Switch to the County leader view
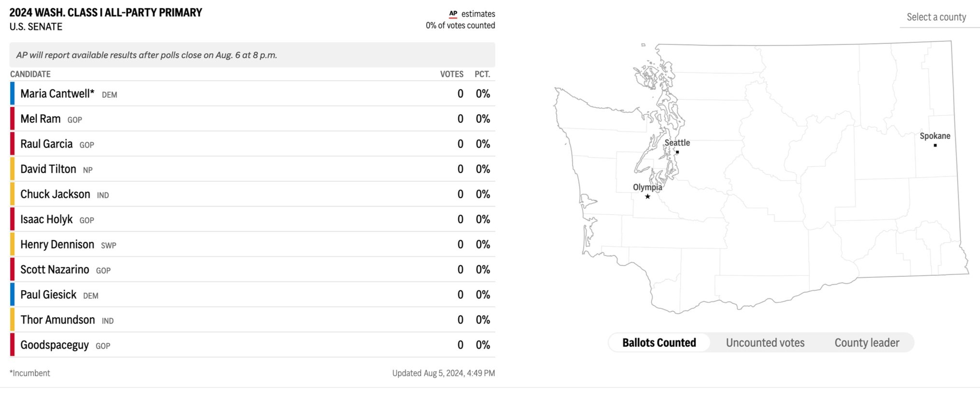The image size is (980, 394). pos(867,342)
